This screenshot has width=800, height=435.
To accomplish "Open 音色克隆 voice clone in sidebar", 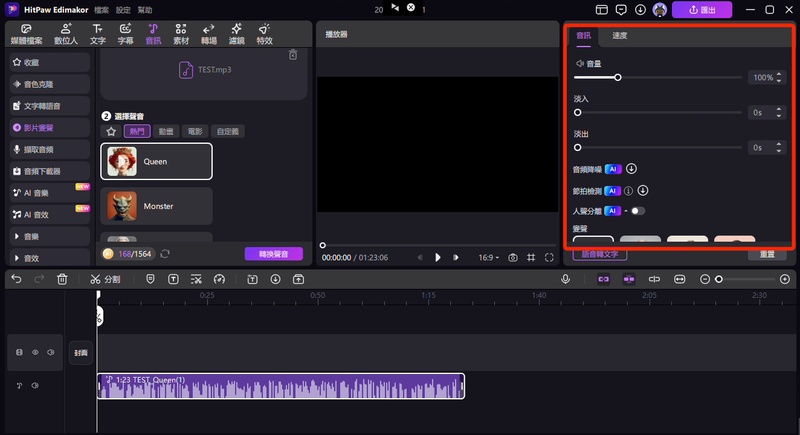I will click(49, 84).
